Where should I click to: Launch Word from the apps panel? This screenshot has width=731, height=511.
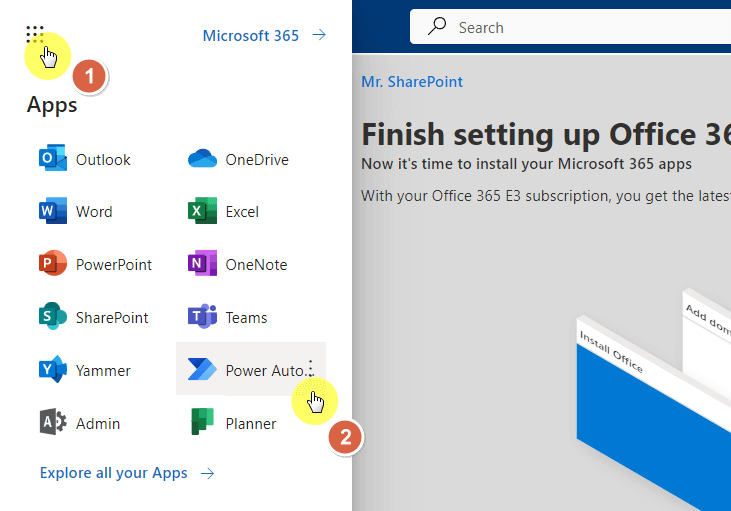coord(75,211)
